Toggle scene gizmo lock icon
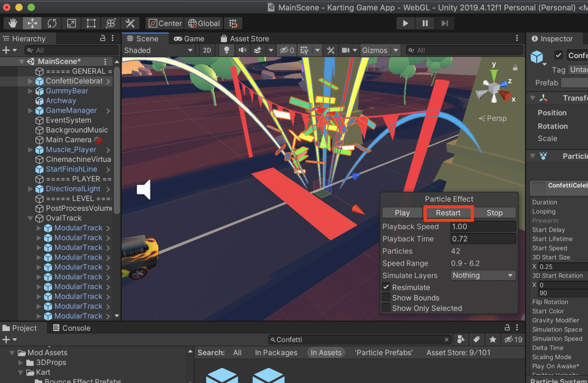Image resolution: width=588 pixels, height=383 pixels. click(x=515, y=68)
